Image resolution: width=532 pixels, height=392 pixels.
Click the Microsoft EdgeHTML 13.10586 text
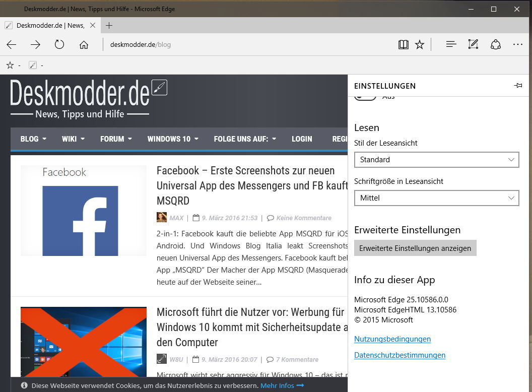click(405, 309)
